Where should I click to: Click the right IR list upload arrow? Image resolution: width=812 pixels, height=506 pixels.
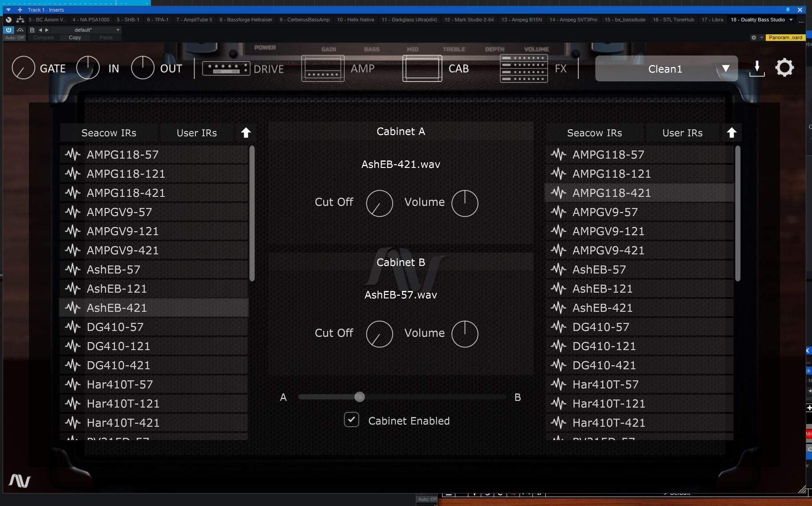pos(731,133)
